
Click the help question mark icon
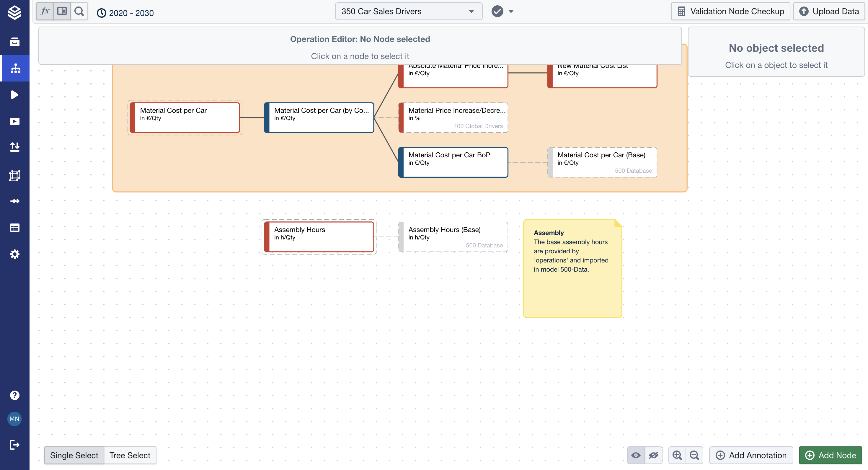pyautogui.click(x=15, y=395)
